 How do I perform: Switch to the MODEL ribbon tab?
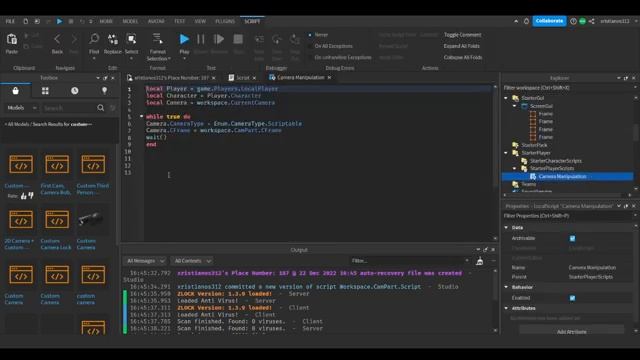click(x=130, y=21)
